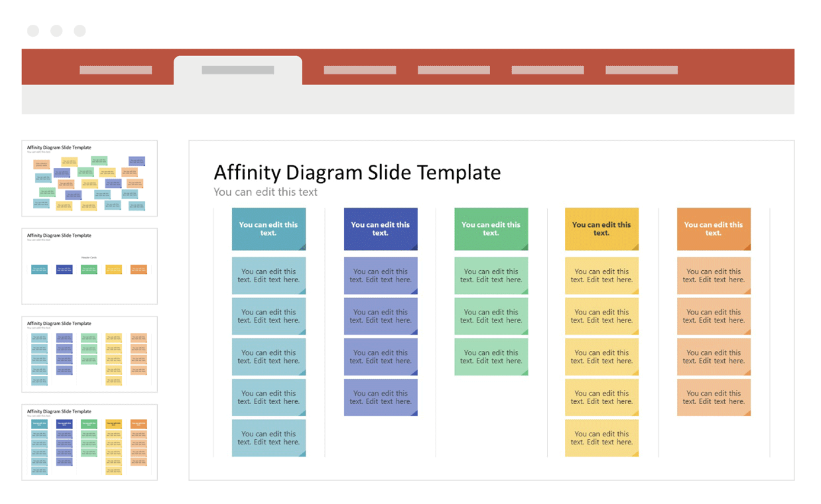The image size is (821, 504).
Task: Open the second slide thumbnail with header cards
Action: (x=90, y=266)
